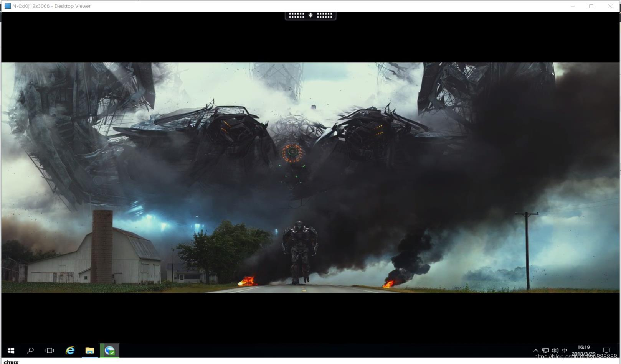Open File Explorer from the taskbar
The width and height of the screenshot is (621, 364).
(x=90, y=350)
